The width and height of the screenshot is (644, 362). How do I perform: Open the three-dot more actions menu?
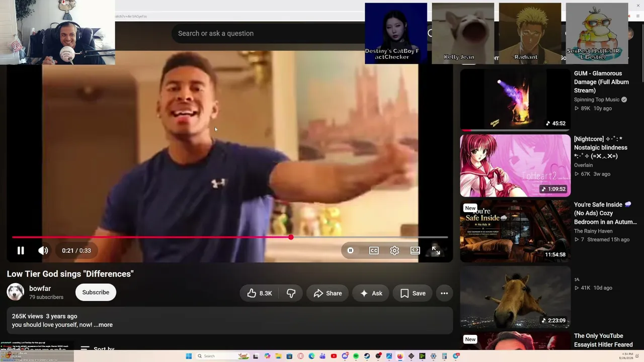point(444,293)
